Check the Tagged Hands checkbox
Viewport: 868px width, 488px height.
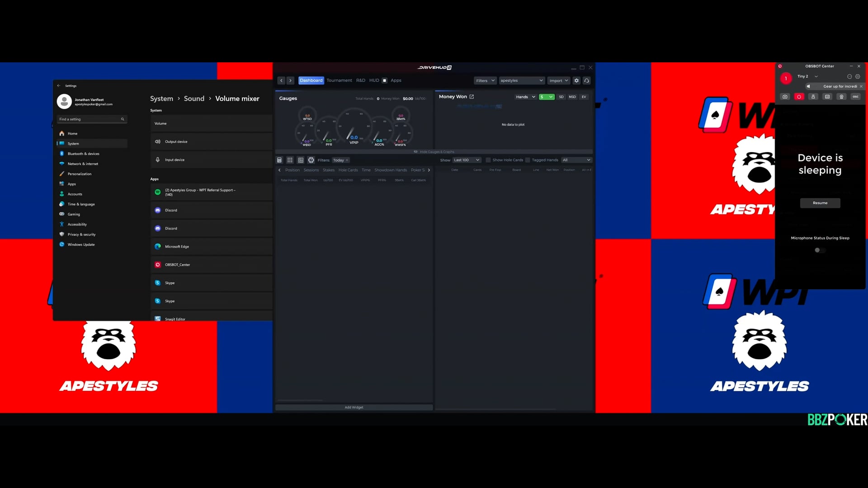click(528, 160)
